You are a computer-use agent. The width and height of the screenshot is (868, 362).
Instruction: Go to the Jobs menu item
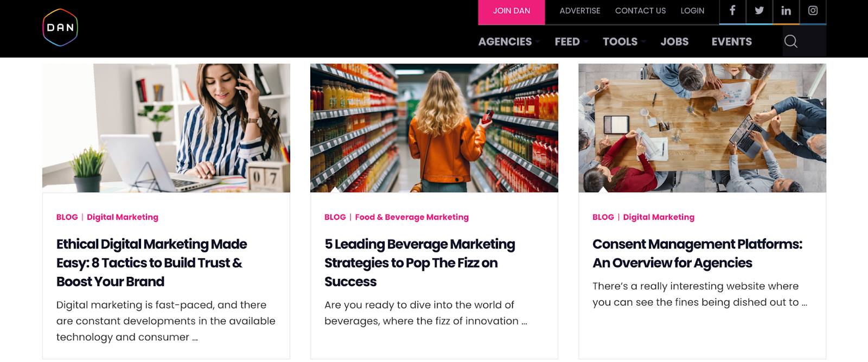[674, 42]
